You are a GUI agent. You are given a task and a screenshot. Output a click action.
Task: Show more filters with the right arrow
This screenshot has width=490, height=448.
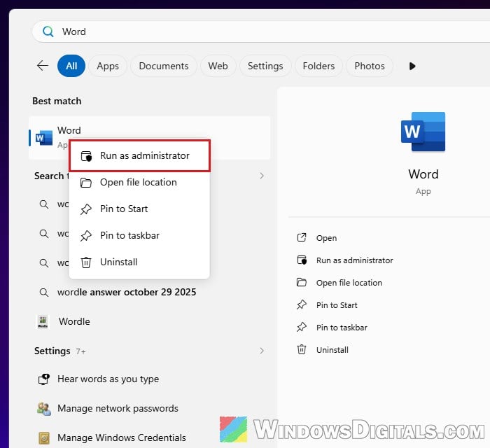[412, 66]
